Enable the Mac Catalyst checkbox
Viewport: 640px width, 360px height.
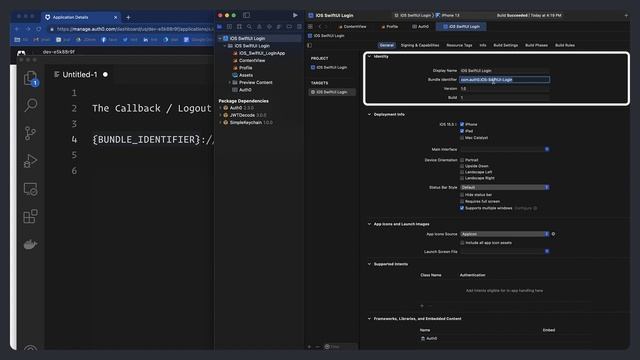click(x=462, y=138)
